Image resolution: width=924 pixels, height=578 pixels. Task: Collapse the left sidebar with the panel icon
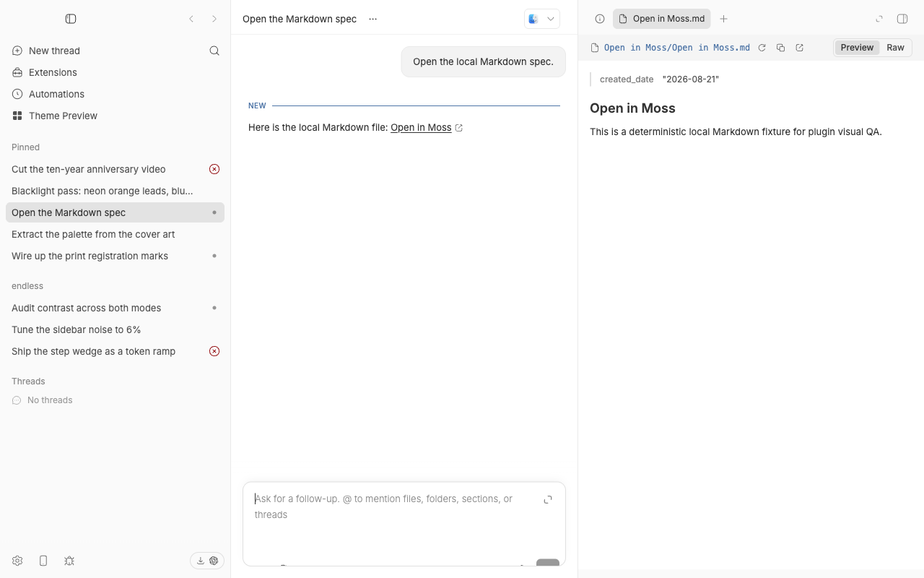tap(71, 19)
